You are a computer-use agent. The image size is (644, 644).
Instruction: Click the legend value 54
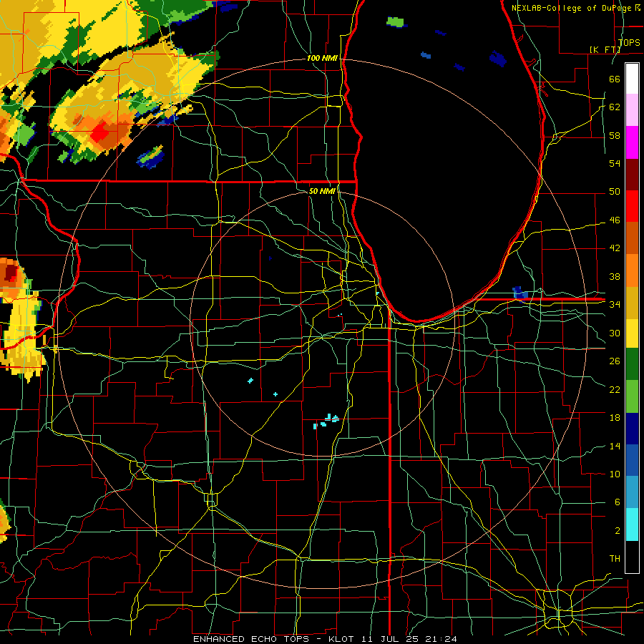pyautogui.click(x=615, y=163)
